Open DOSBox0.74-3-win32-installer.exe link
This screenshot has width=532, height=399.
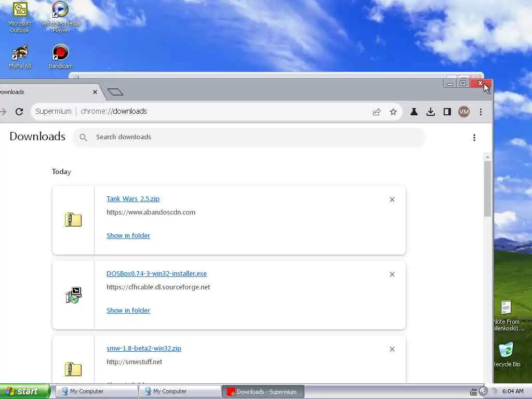tap(156, 273)
